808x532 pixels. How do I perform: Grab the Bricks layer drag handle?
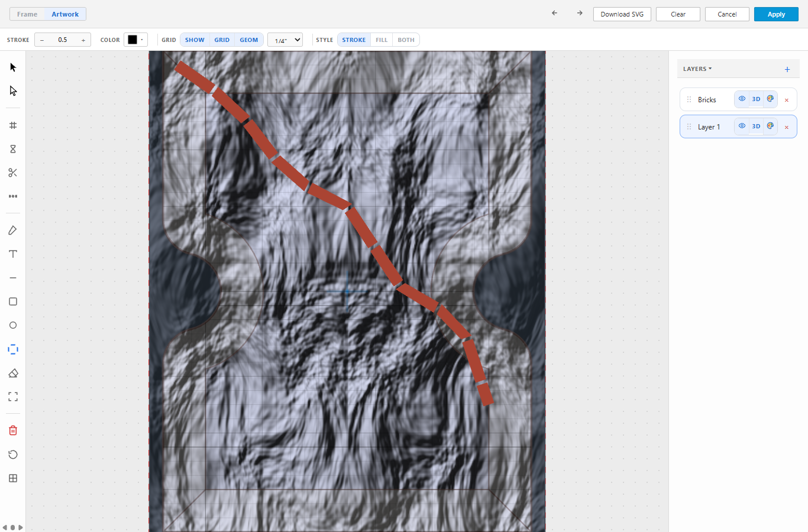pyautogui.click(x=689, y=99)
